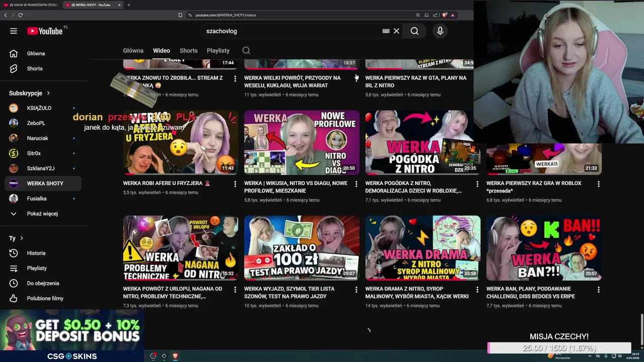
Task: Open more options for NITRO VS DIAGU video
Action: (x=356, y=185)
